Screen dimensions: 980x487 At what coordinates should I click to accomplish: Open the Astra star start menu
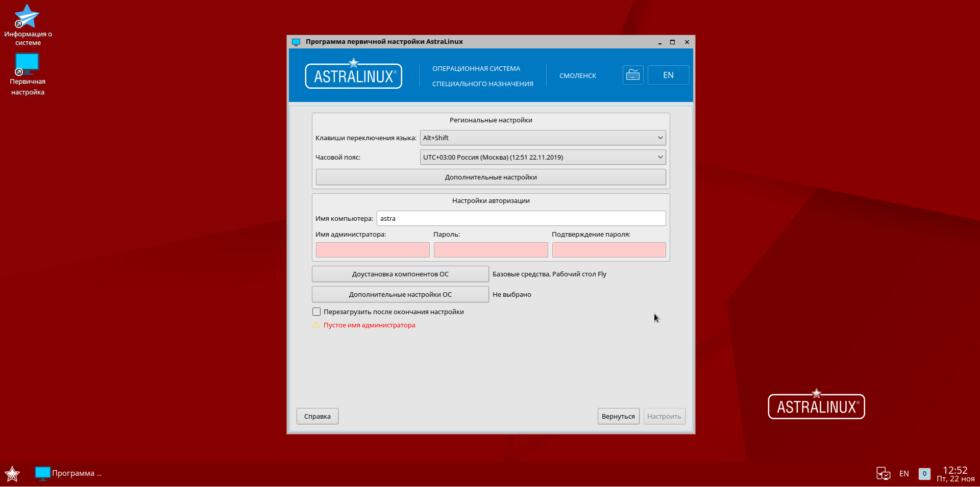point(12,474)
